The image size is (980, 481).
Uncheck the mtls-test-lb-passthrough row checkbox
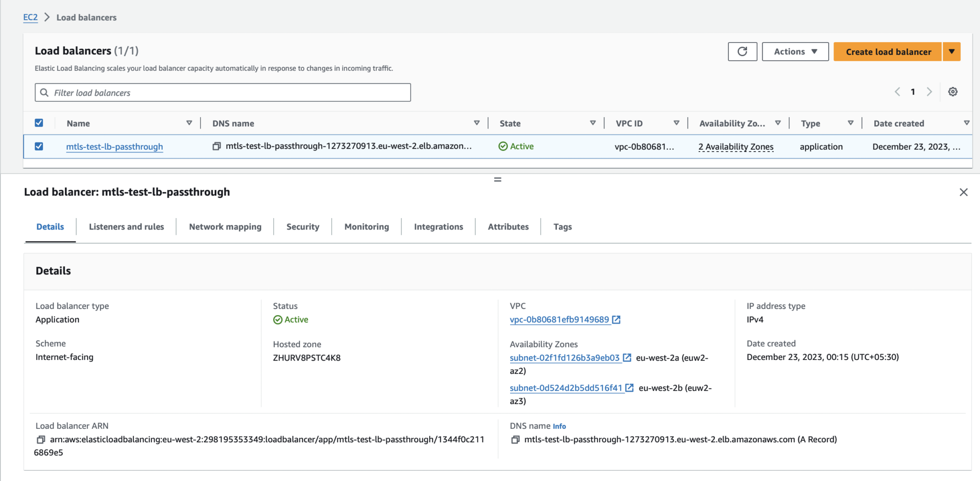pos(39,146)
